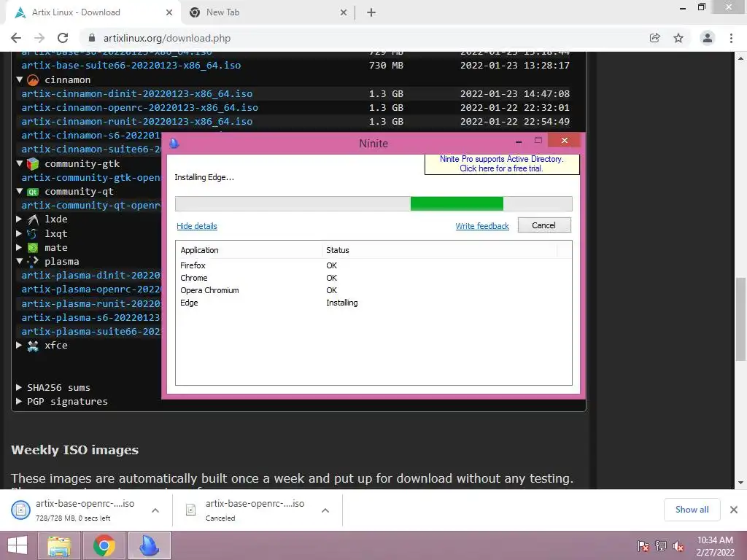Expand the mate section
747x560 pixels.
(x=19, y=248)
